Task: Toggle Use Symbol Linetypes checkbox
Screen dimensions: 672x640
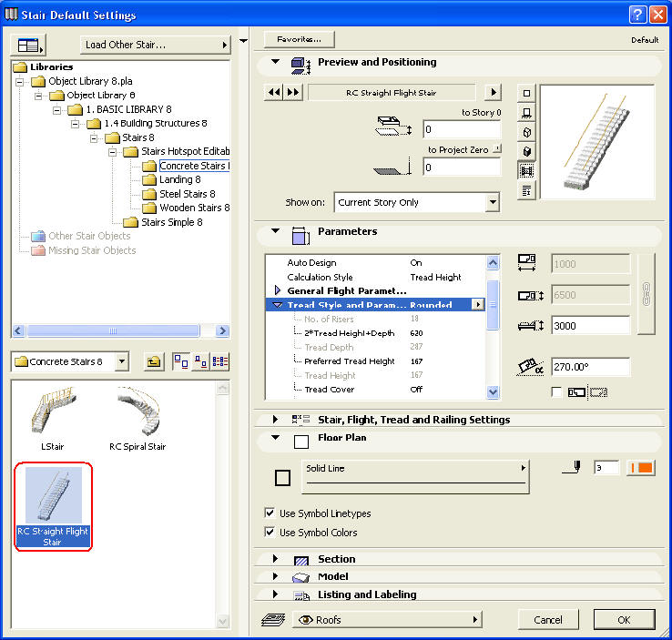Action: point(270,513)
